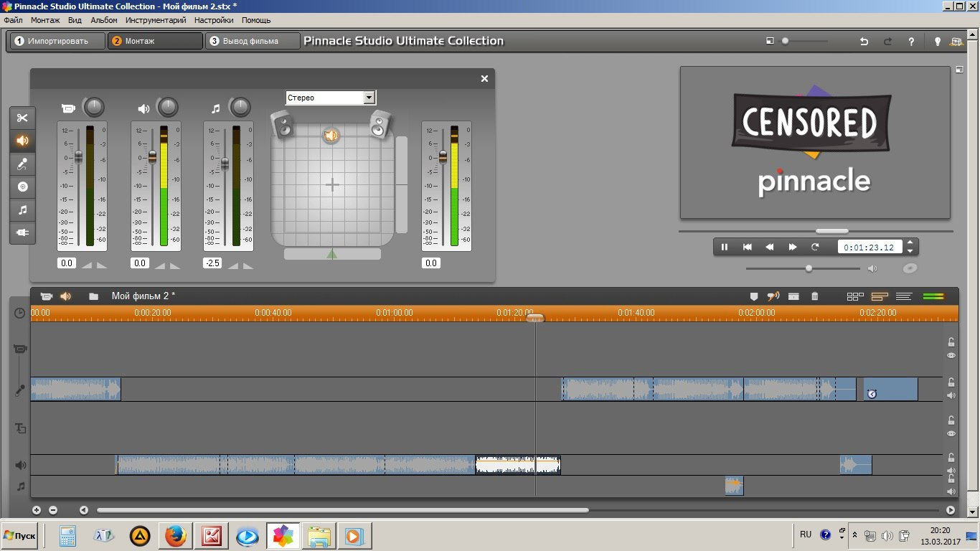Open the voice-over microphone tool

tap(22, 164)
